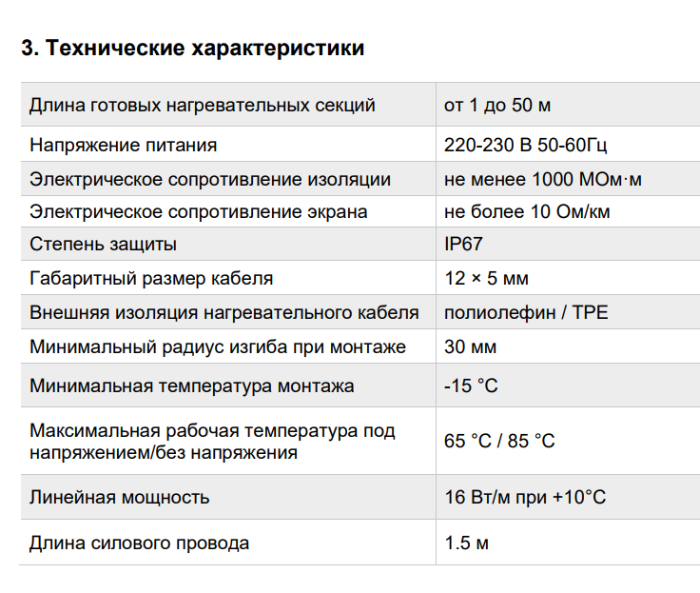The height and width of the screenshot is (593, 700).
Task: Click the "65 °C / 85 °C" value
Action: click(x=499, y=441)
